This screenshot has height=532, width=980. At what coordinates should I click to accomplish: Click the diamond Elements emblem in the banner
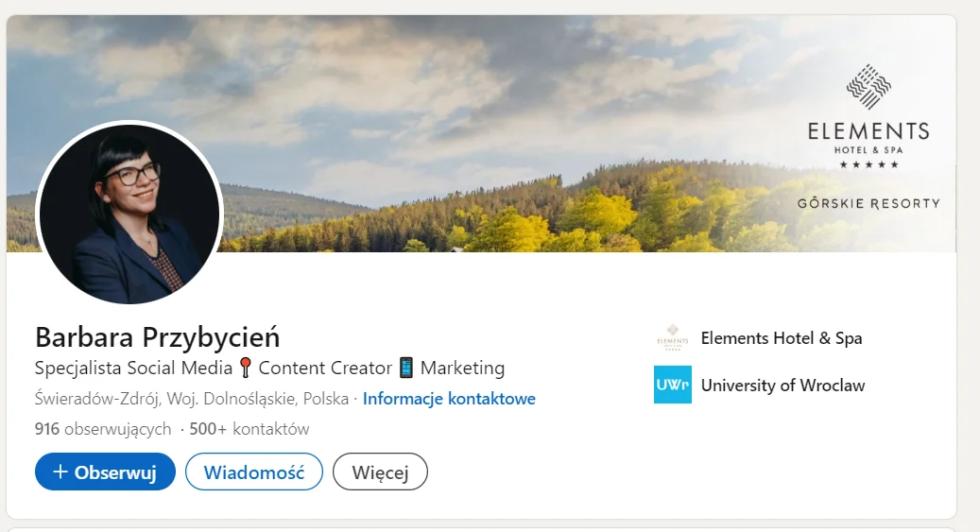click(x=868, y=86)
